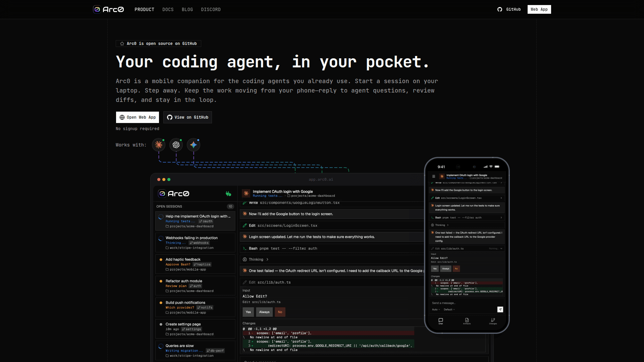This screenshot has width=644, height=362.
Task: Open the hamburger menu in the phone mockup
Action: point(434,176)
